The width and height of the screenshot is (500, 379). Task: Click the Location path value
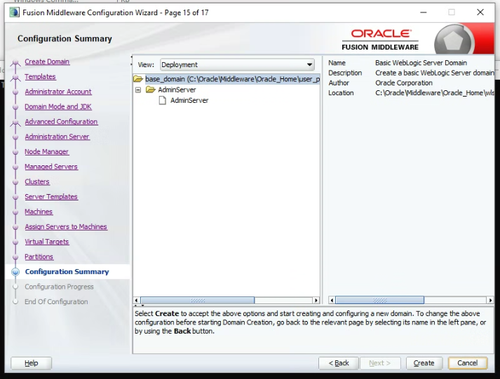coord(435,93)
